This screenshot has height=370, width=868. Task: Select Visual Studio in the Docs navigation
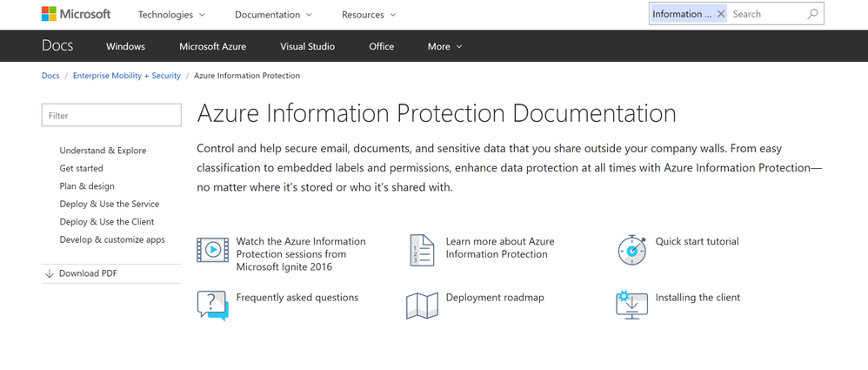pos(307,46)
